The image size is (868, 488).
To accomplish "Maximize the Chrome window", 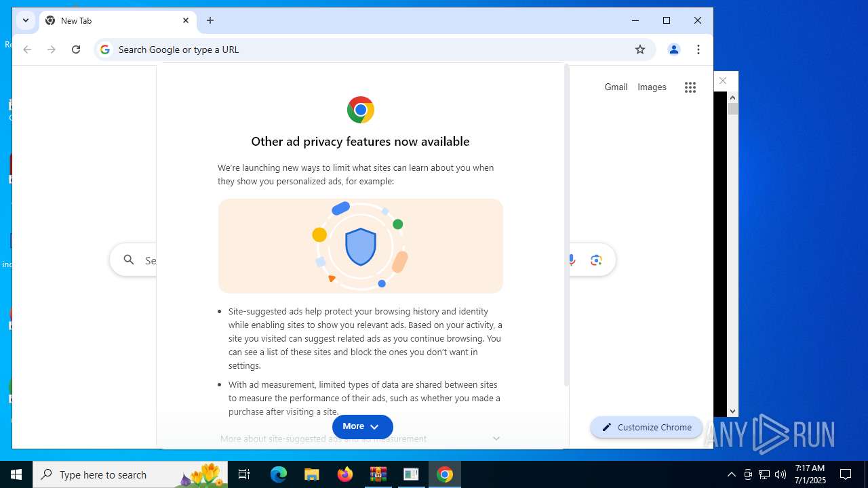I will point(667,21).
